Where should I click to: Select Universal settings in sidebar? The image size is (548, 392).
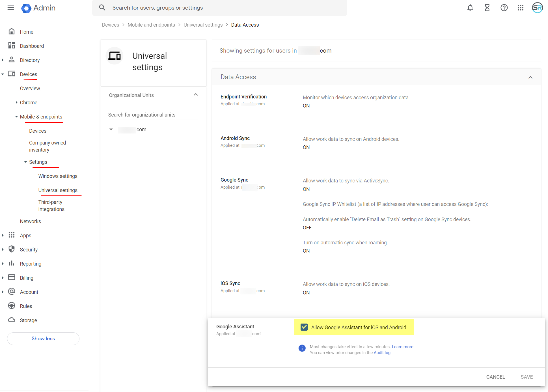pyautogui.click(x=58, y=190)
